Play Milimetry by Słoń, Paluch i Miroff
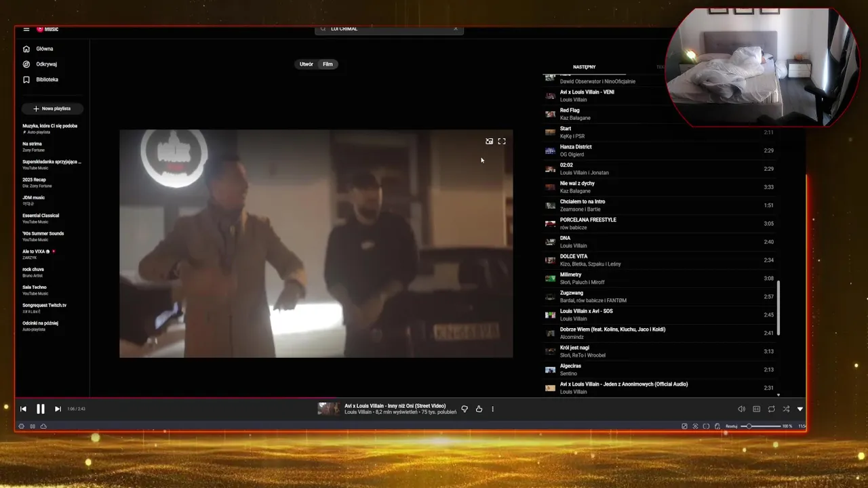Viewport: 868px width, 488px height. click(x=659, y=279)
